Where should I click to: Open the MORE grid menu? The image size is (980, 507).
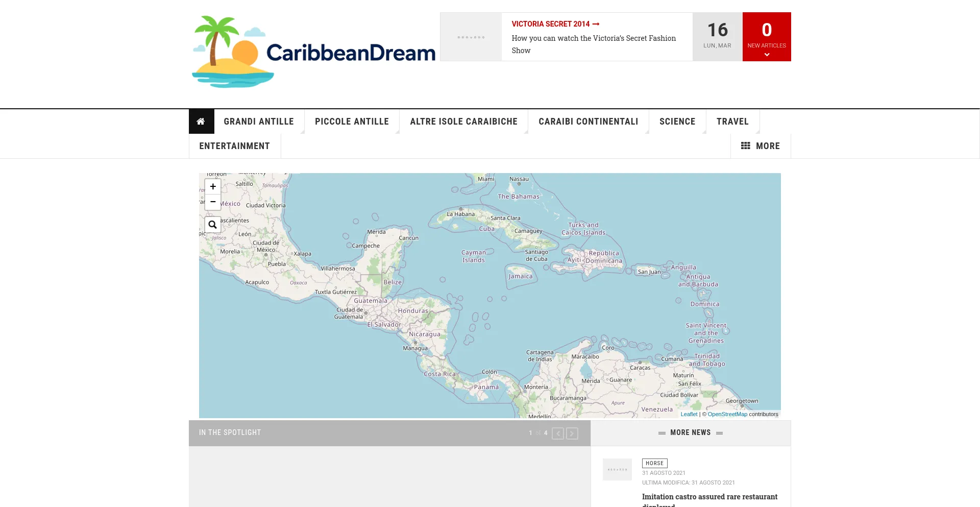pos(761,146)
